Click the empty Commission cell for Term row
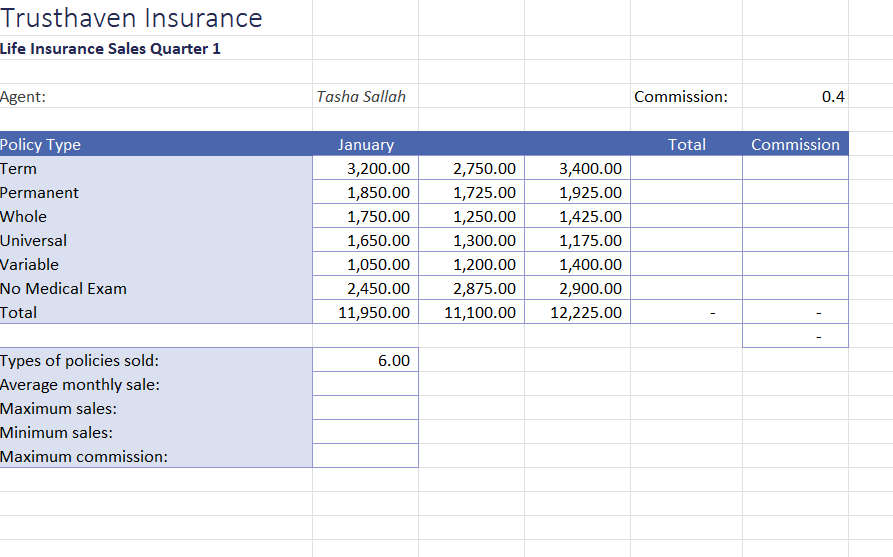893x557 pixels. click(x=795, y=168)
